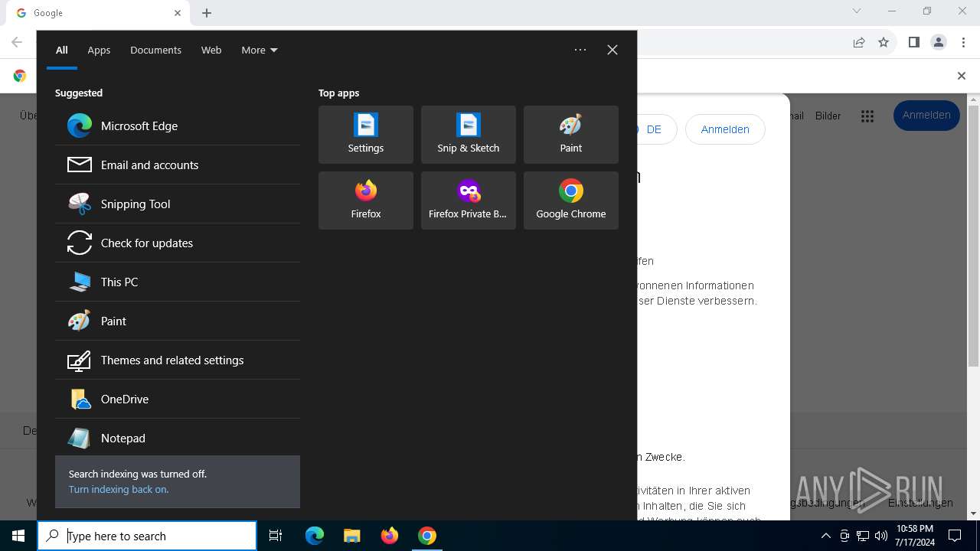Open This PC from Suggested list
Image resolution: width=980 pixels, height=551 pixels.
coord(178,282)
